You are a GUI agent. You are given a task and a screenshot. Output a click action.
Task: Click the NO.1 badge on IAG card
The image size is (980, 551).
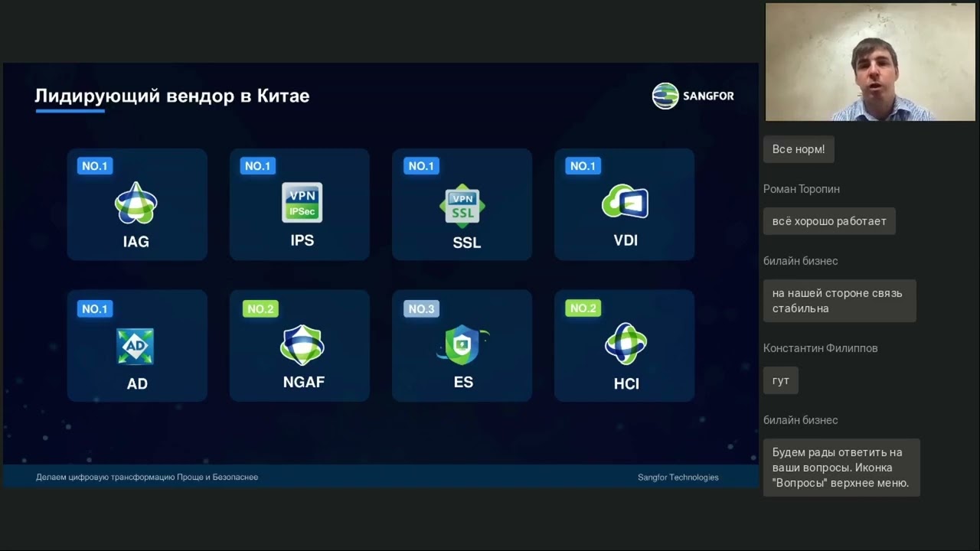pos(95,166)
